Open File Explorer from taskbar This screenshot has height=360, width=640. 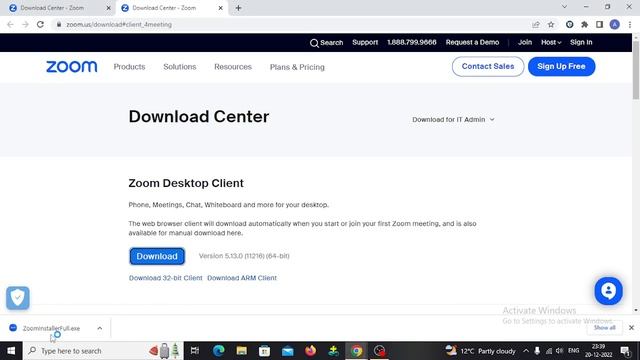coord(242,351)
